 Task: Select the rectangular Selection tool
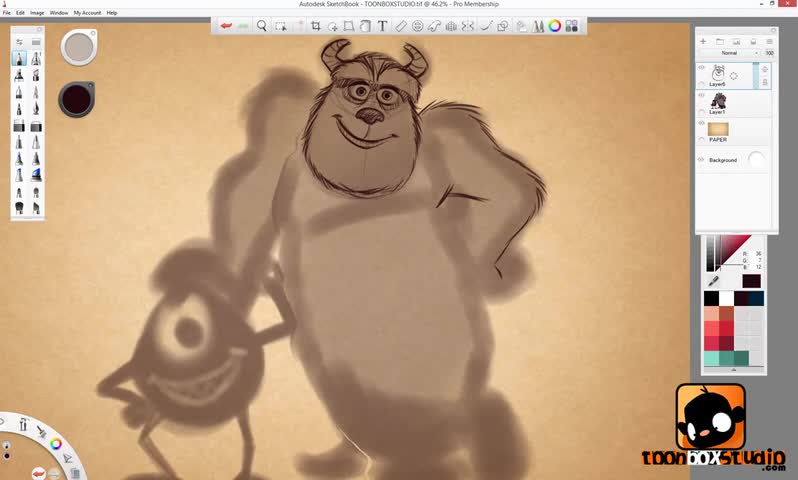(x=280, y=26)
